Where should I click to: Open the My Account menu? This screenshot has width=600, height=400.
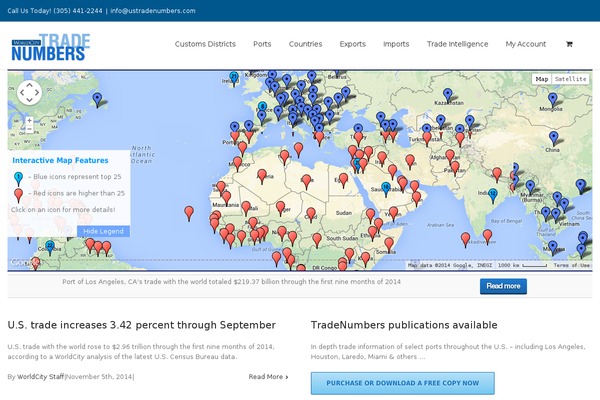click(526, 44)
